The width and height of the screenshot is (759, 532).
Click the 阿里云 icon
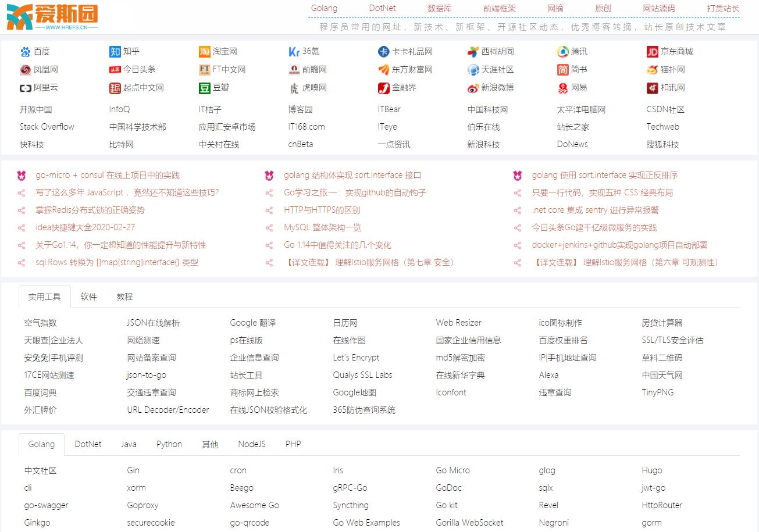tap(25, 88)
